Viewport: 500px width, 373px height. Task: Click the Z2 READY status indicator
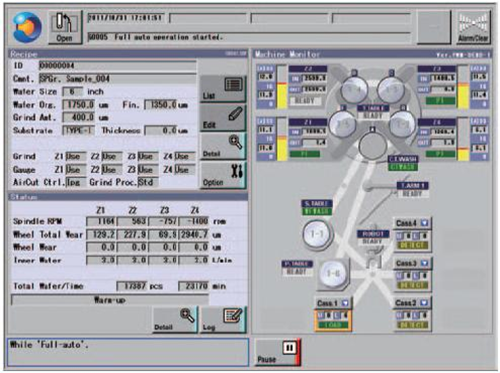click(x=305, y=101)
